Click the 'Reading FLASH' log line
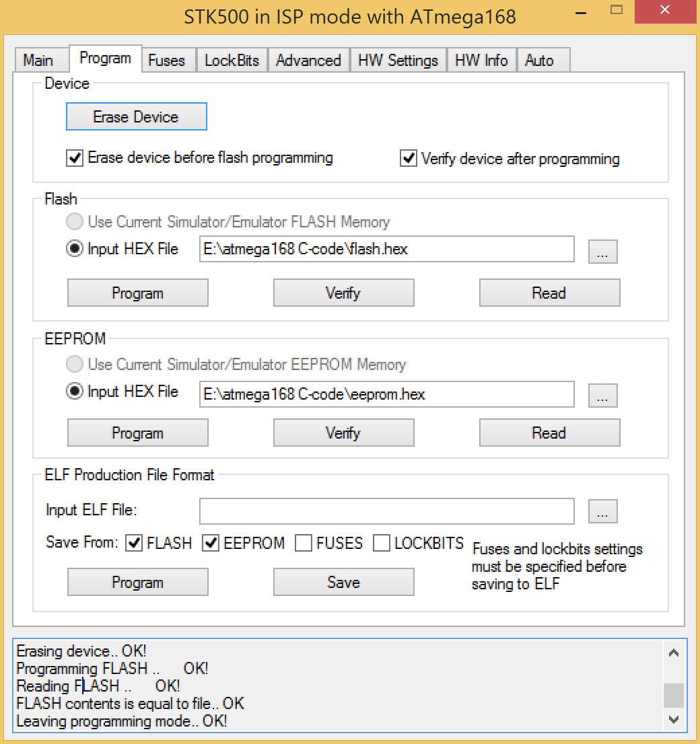Image resolution: width=700 pixels, height=744 pixels. (x=98, y=686)
